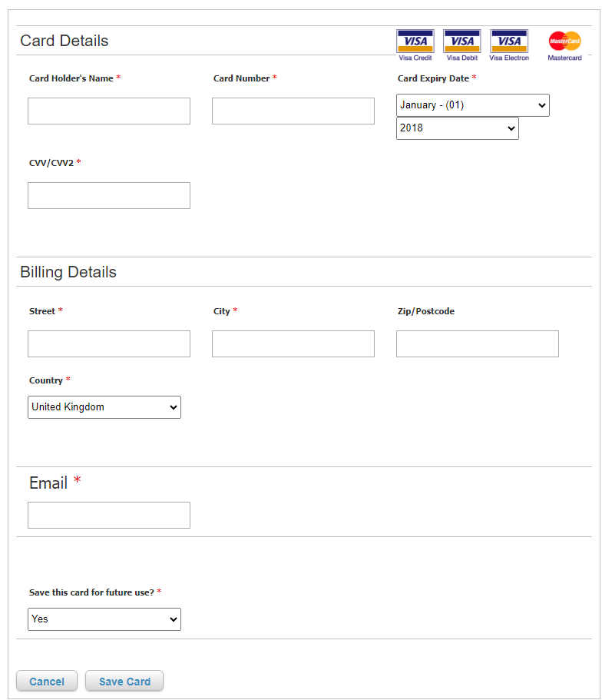Click the CVV/CVV2 input field
This screenshot has width=602, height=700.
pyautogui.click(x=108, y=195)
